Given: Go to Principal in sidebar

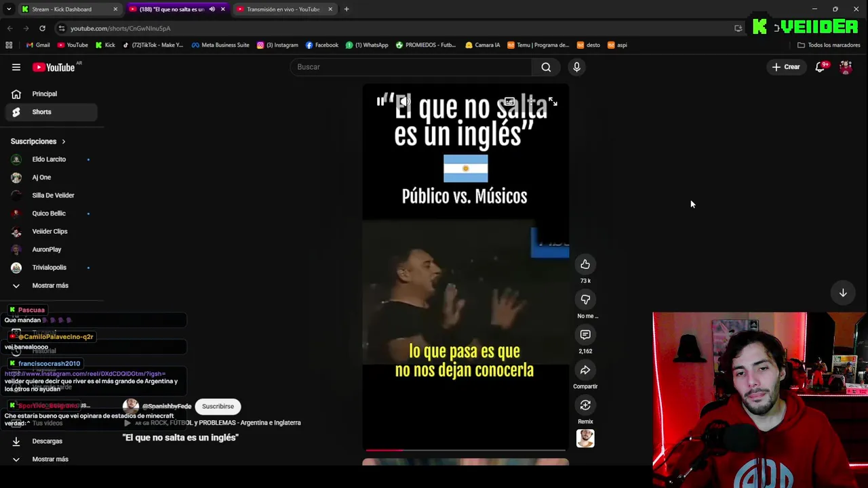Looking at the screenshot, I should (51, 94).
